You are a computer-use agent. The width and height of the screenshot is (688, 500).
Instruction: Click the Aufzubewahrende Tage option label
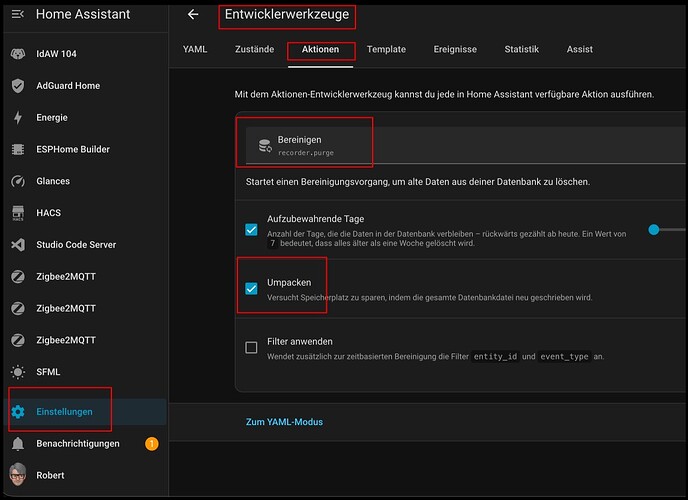click(315, 219)
